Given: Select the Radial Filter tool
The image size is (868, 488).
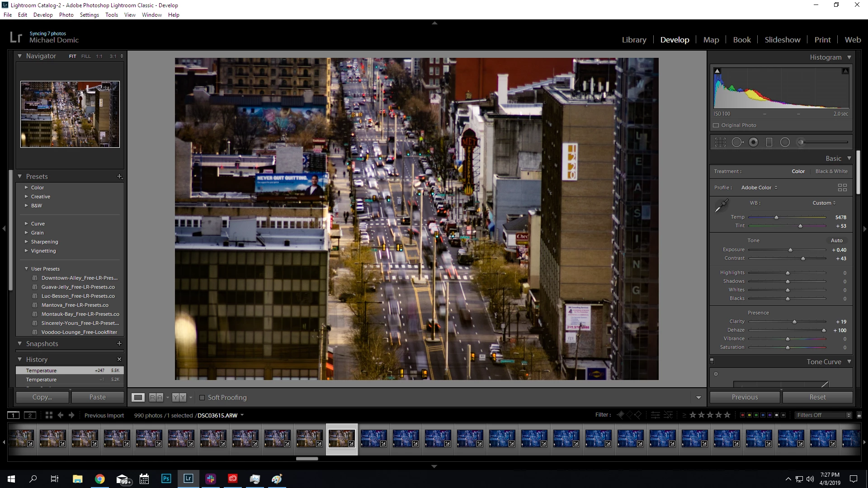Looking at the screenshot, I should point(785,142).
